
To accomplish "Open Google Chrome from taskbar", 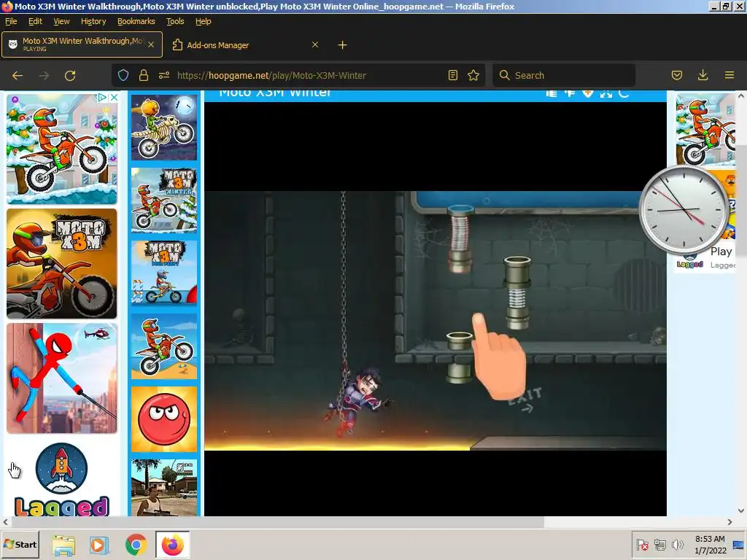I will coord(136,545).
